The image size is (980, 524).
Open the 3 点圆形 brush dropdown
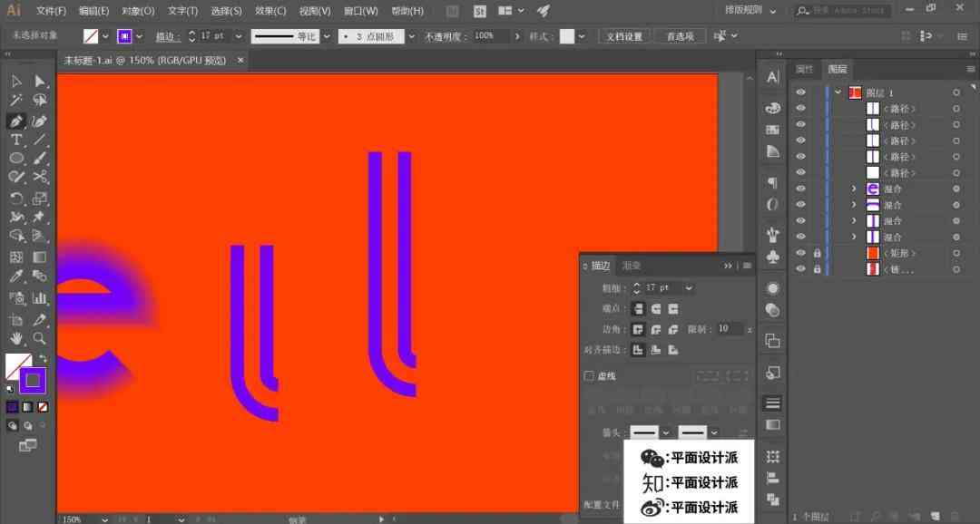pyautogui.click(x=411, y=36)
